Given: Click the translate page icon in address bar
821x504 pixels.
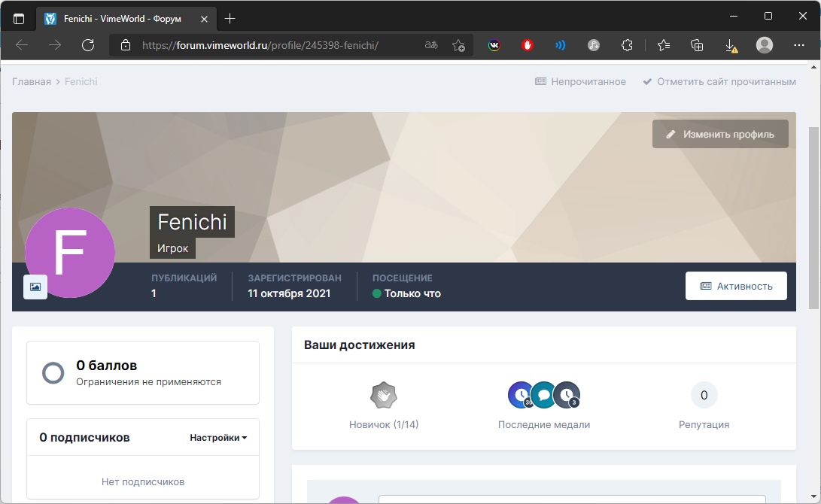Looking at the screenshot, I should [431, 45].
